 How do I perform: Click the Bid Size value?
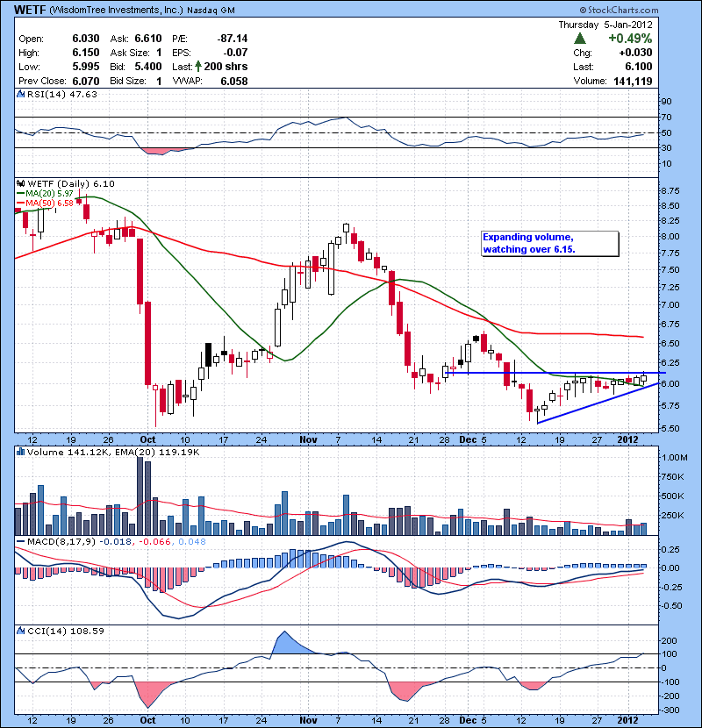159,82
